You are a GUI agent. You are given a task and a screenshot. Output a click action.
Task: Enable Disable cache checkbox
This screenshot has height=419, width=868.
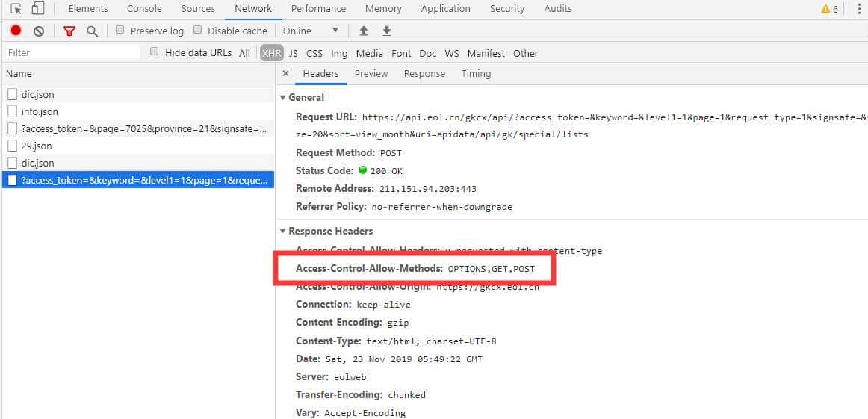(x=198, y=31)
